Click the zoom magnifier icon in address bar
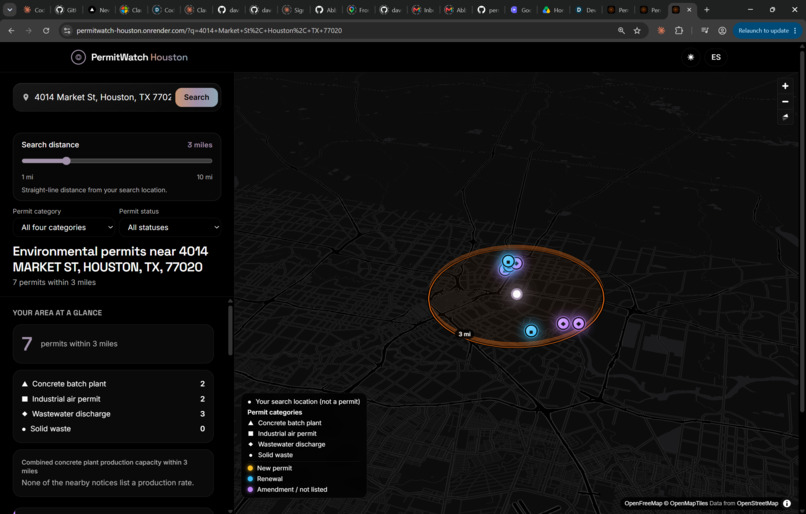 coord(621,30)
